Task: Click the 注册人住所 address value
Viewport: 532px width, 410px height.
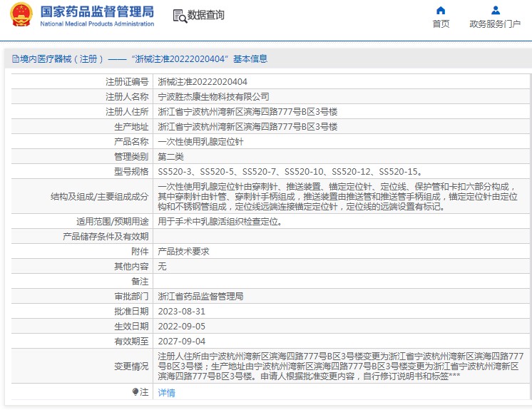Action: [x=247, y=112]
